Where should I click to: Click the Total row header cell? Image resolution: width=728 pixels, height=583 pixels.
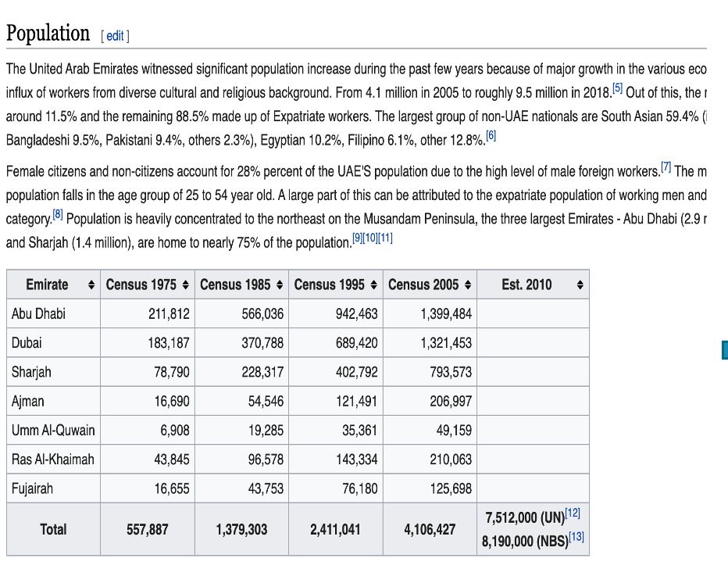tap(53, 529)
